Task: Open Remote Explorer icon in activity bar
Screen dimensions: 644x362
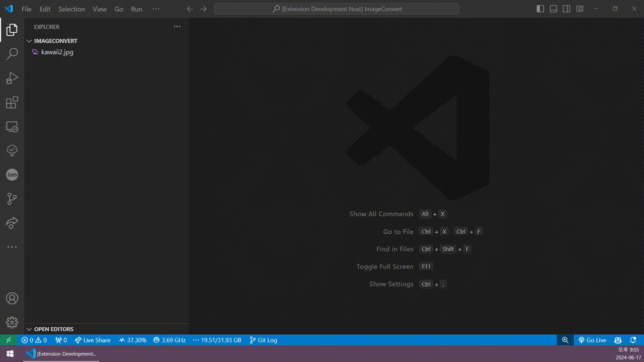Action: [12, 127]
